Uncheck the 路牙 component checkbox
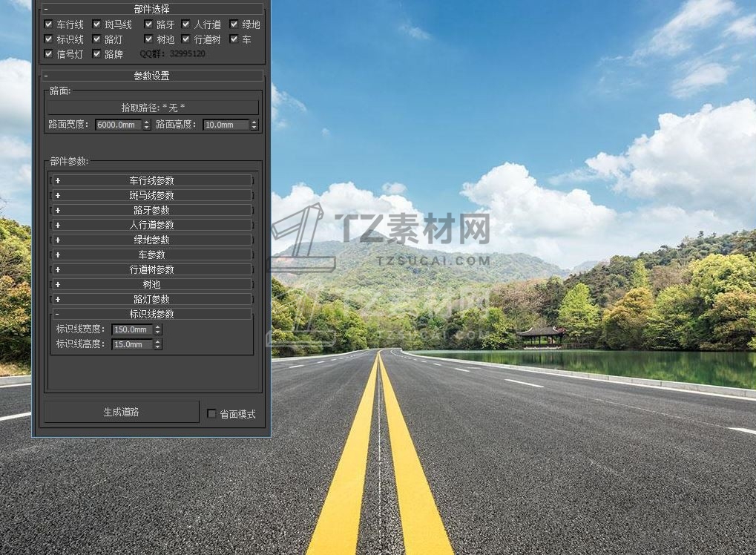 point(148,24)
